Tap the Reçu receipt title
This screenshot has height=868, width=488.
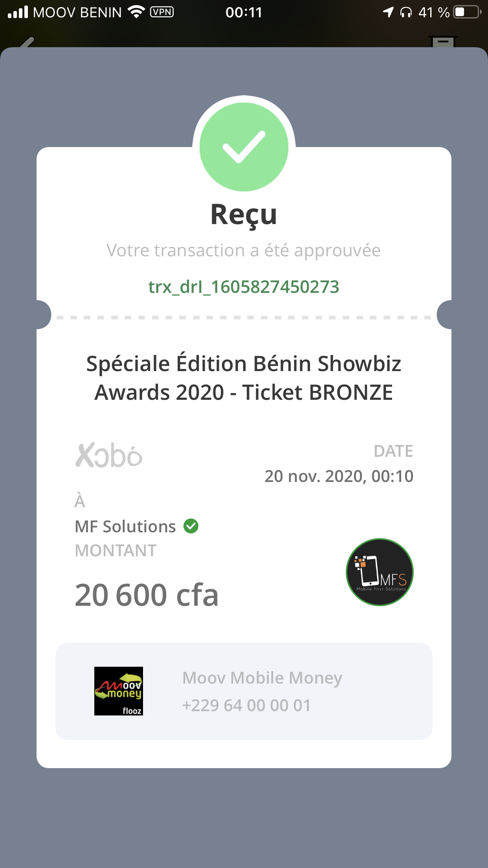pos(244,215)
